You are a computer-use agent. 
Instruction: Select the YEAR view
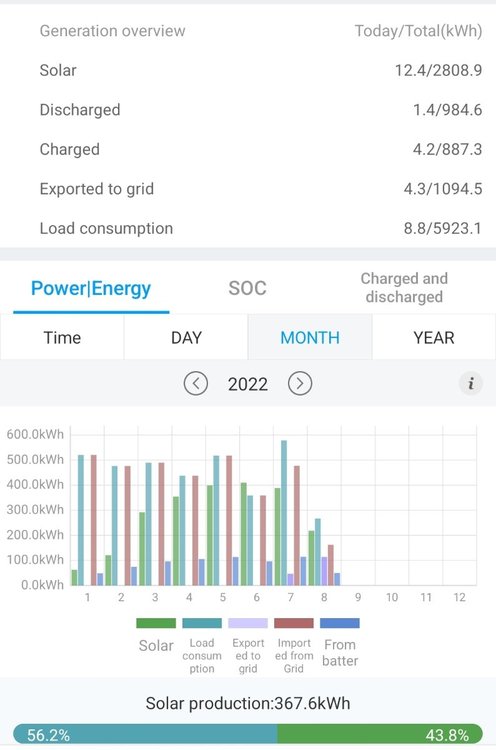pos(434,338)
